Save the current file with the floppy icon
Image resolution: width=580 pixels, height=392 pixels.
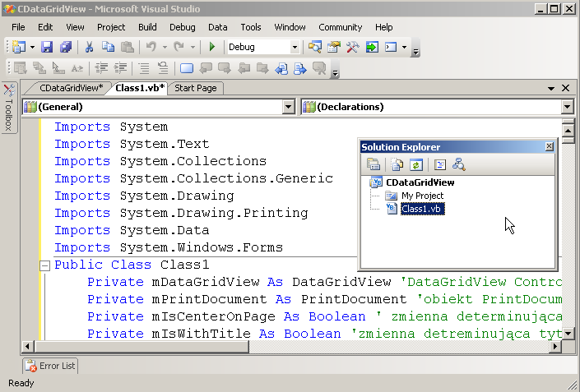pos(47,47)
